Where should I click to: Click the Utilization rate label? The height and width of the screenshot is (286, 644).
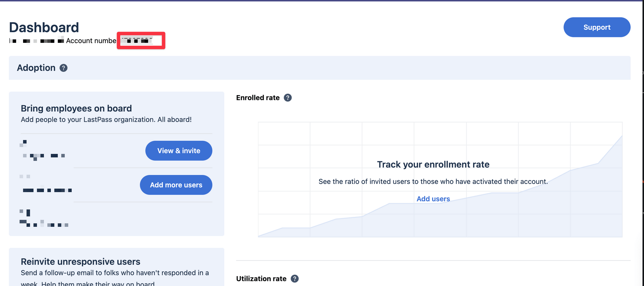[261, 279]
